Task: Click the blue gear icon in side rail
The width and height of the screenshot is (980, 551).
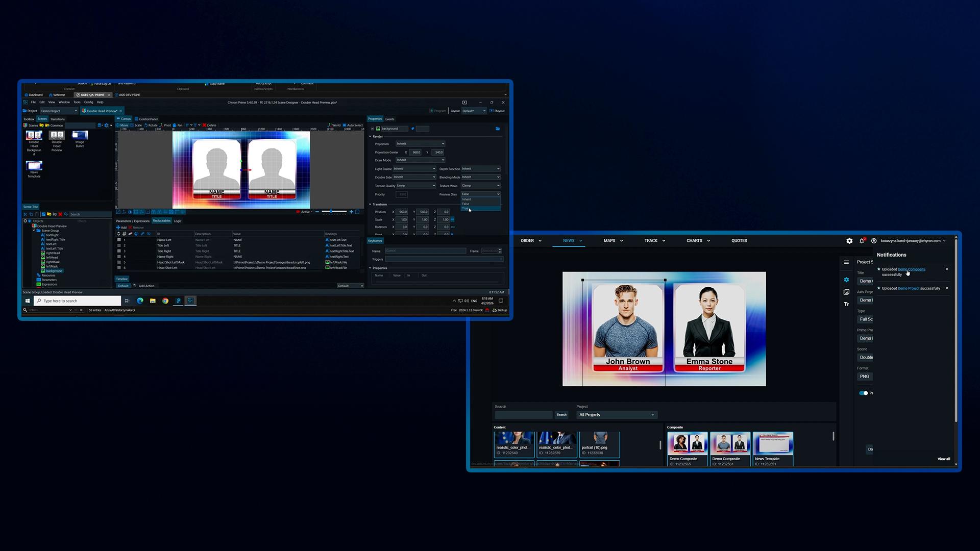Action: pos(846,280)
